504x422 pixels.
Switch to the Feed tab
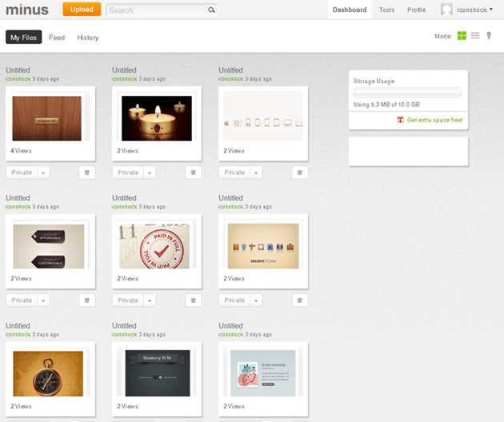(57, 38)
